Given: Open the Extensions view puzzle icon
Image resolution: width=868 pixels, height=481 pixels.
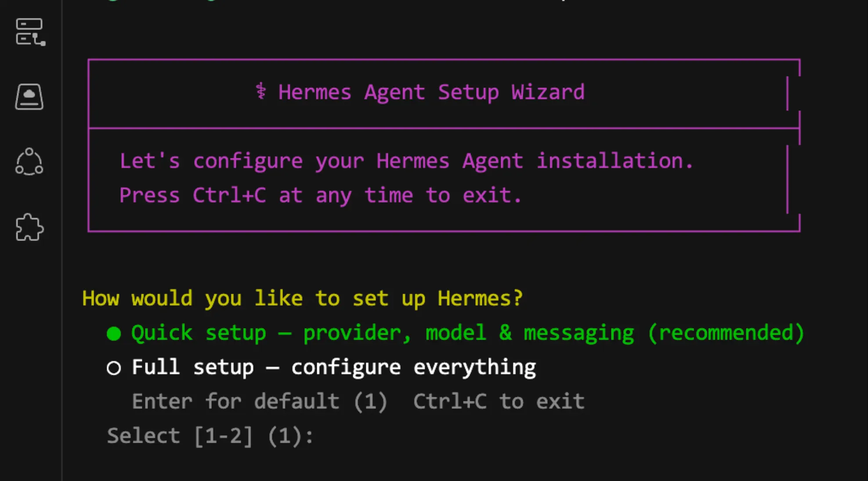Looking at the screenshot, I should click(29, 227).
